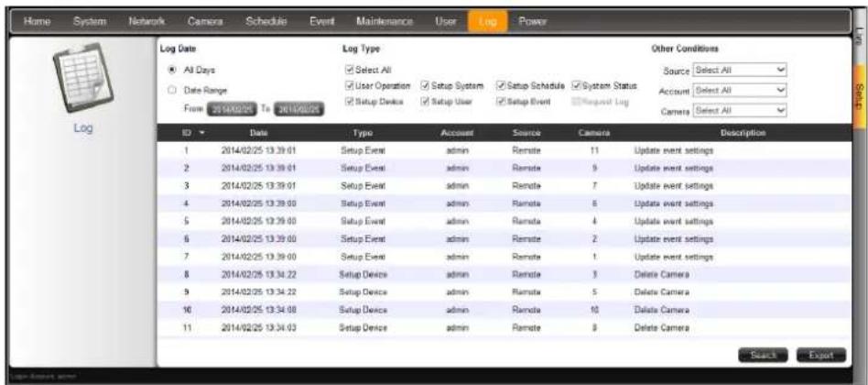Select log row with ID 3
The width and height of the screenshot is (868, 385).
point(504,185)
